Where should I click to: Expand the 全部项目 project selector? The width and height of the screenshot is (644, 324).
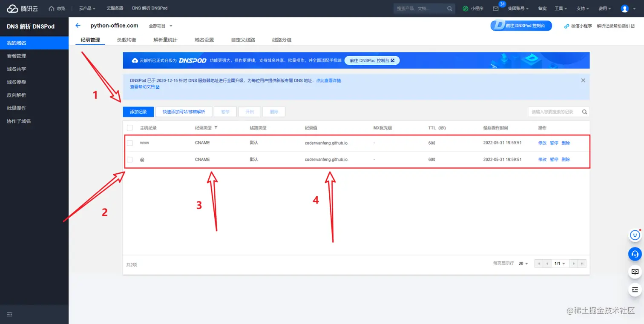pos(161,26)
